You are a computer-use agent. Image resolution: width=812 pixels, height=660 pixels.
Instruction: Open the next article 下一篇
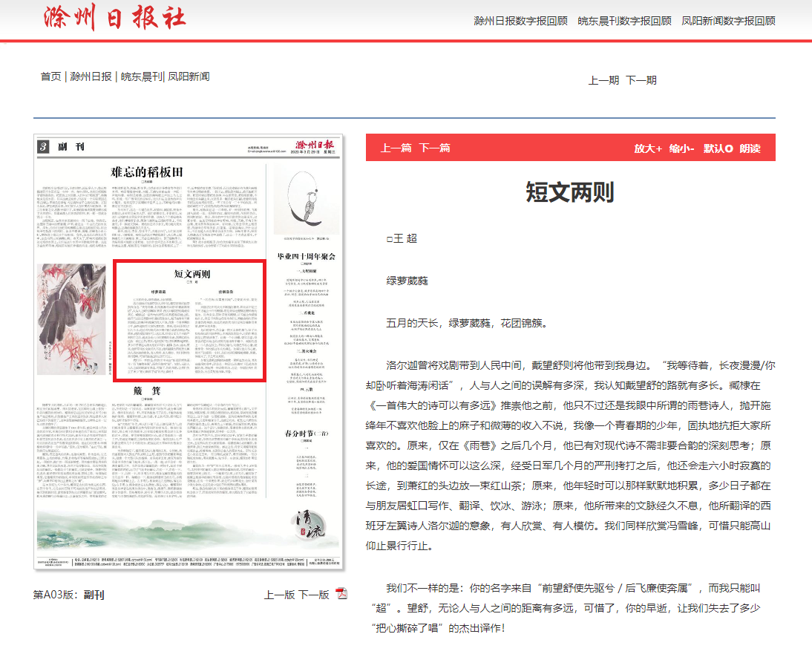(x=434, y=148)
